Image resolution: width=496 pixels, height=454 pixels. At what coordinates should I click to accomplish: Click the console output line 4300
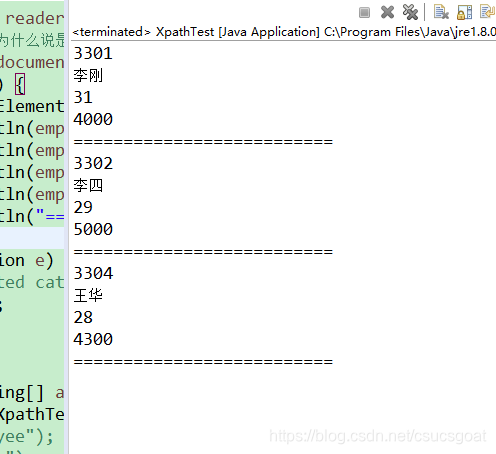tap(93, 339)
